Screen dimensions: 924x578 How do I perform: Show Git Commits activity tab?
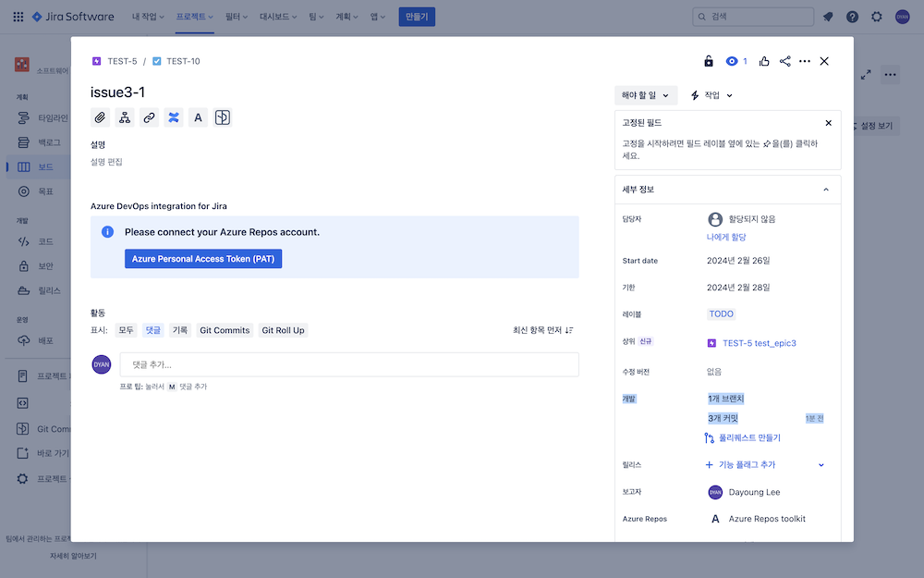tap(225, 330)
